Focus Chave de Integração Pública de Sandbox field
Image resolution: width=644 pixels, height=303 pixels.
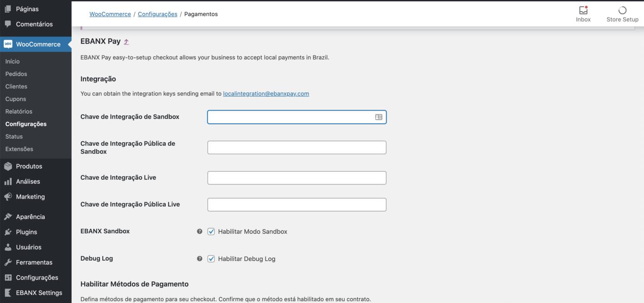(x=297, y=148)
